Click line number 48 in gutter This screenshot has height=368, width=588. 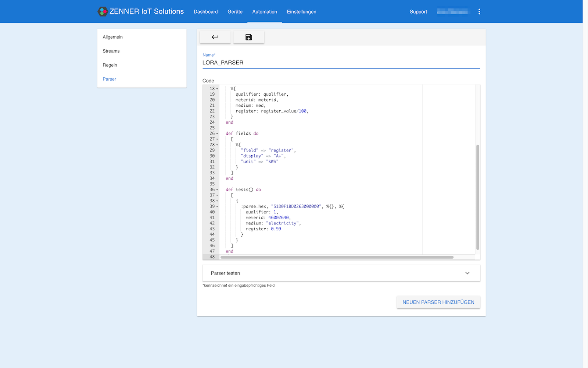point(212,257)
